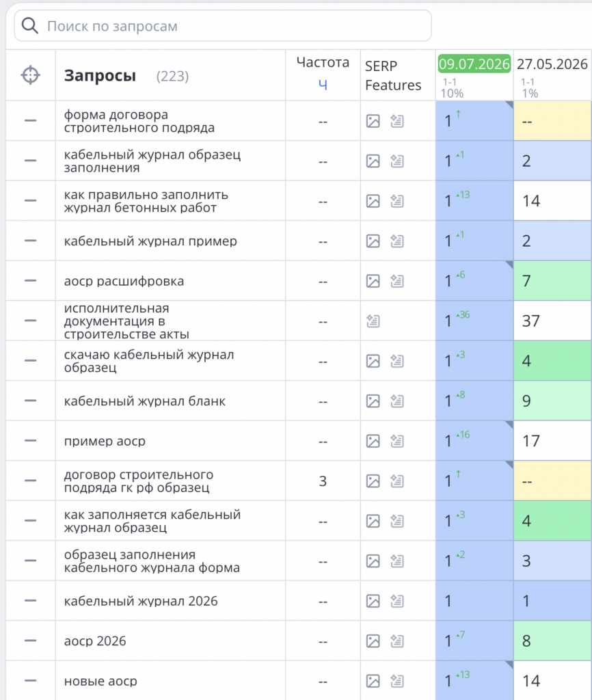The height and width of the screenshot is (700, 592).
Task: Open query 'договор строительного подряда гк рф образец'
Action: pyautogui.click(x=138, y=481)
